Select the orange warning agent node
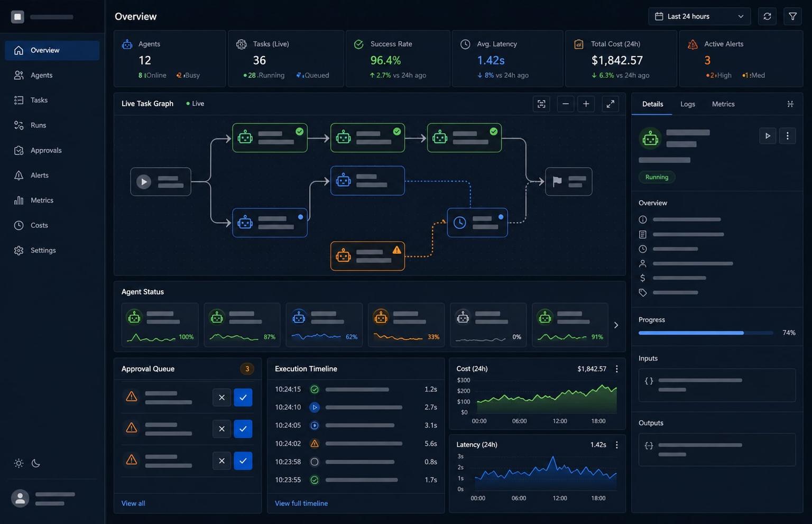 (x=367, y=256)
